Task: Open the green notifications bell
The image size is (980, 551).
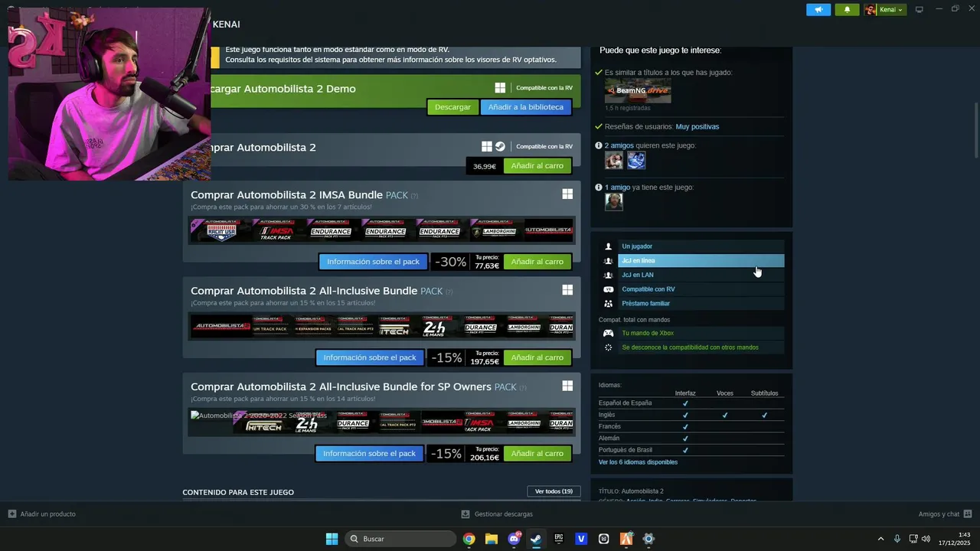Action: pos(847,10)
